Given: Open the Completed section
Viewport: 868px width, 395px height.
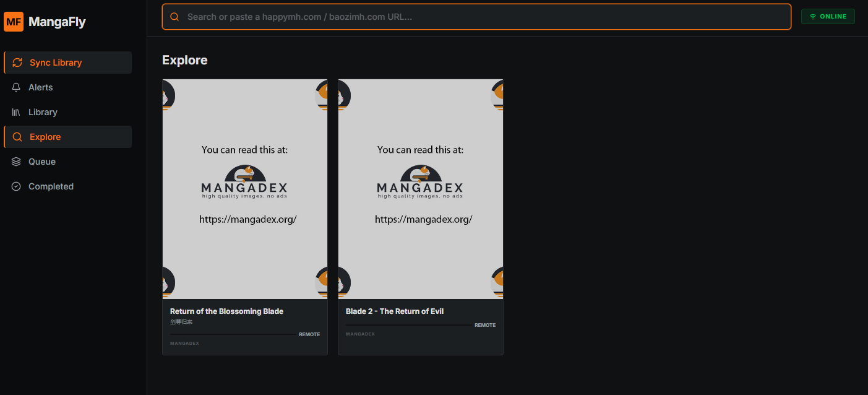Looking at the screenshot, I should coord(51,186).
